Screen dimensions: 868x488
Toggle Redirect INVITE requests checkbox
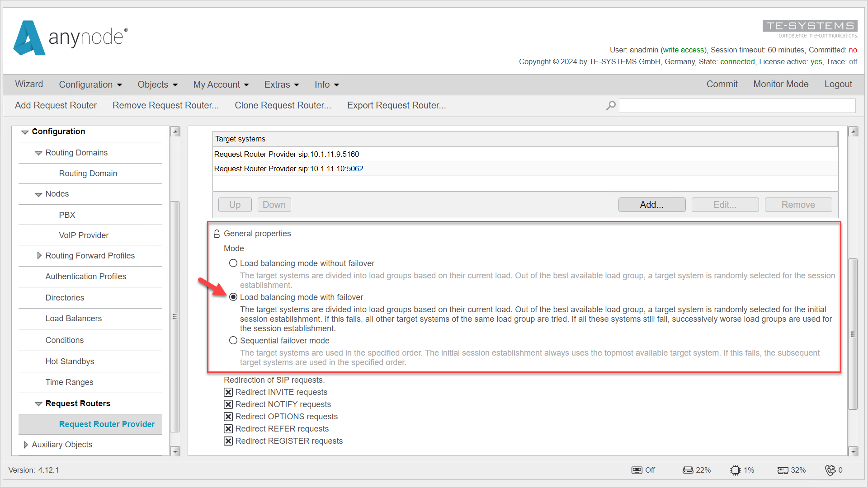click(x=228, y=392)
